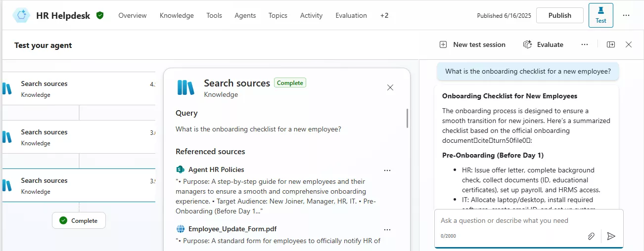Open more options for Agent HR Policies
This screenshot has width=644, height=251.
(x=387, y=170)
